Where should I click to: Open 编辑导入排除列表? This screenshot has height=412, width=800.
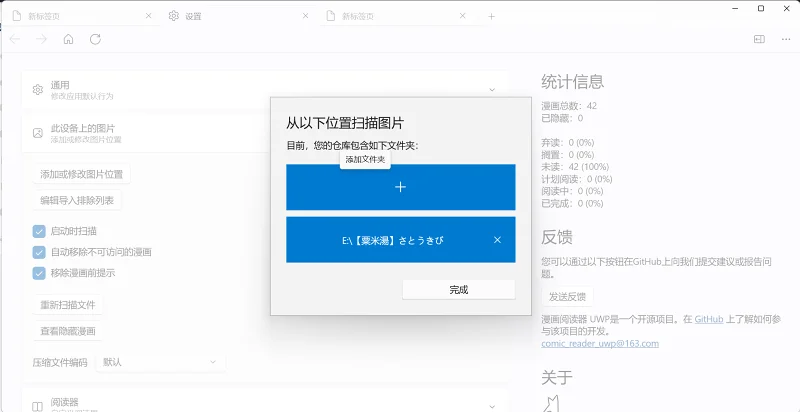click(x=77, y=200)
